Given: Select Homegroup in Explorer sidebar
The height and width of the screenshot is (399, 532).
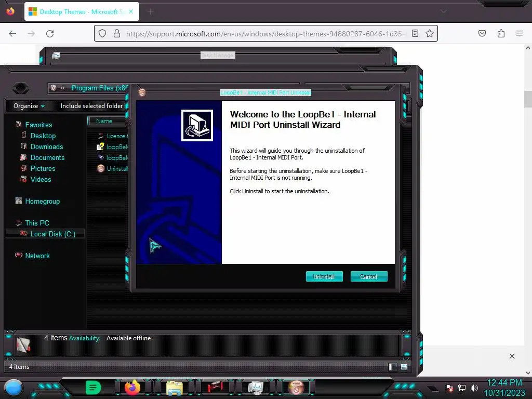Looking at the screenshot, I should point(42,201).
